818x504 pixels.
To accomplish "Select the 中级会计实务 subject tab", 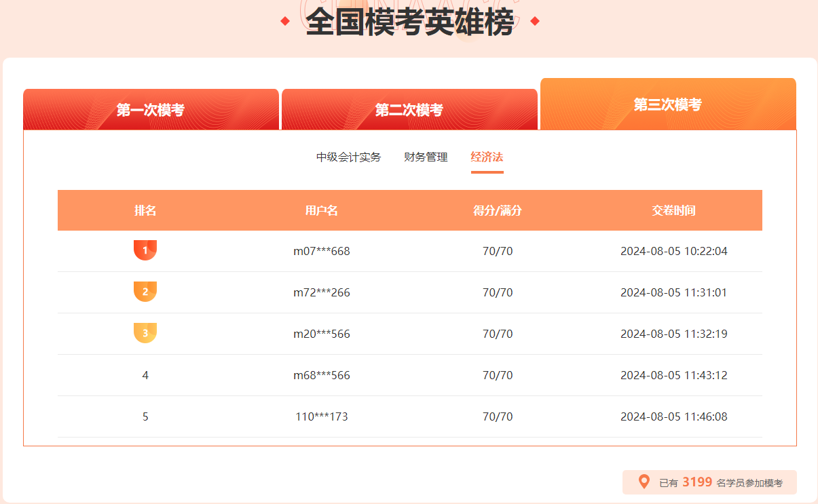I will [x=348, y=157].
